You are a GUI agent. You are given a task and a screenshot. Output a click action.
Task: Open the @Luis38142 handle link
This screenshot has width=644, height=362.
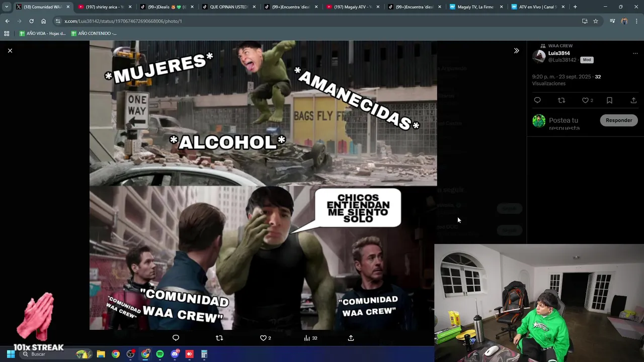pyautogui.click(x=562, y=60)
